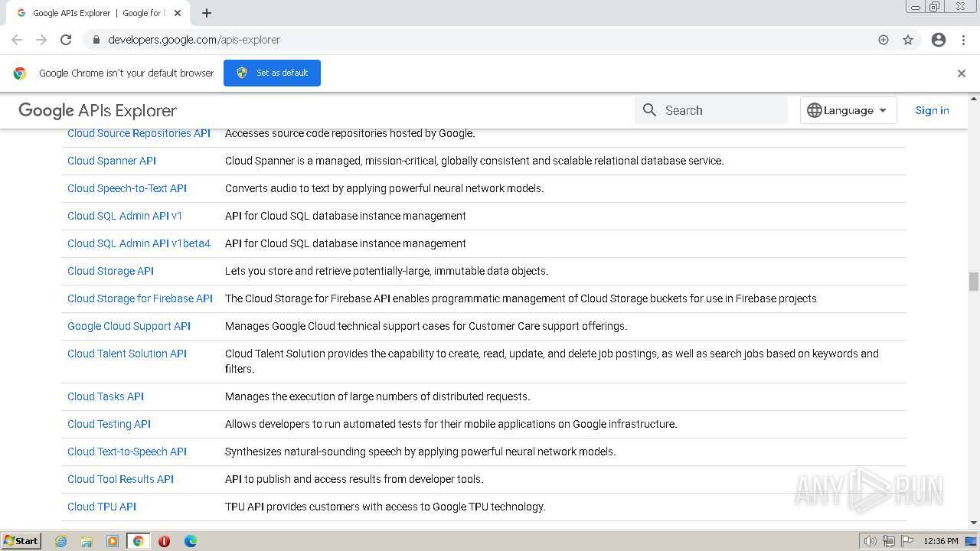Open a new tab with the plus icon

coord(207,13)
